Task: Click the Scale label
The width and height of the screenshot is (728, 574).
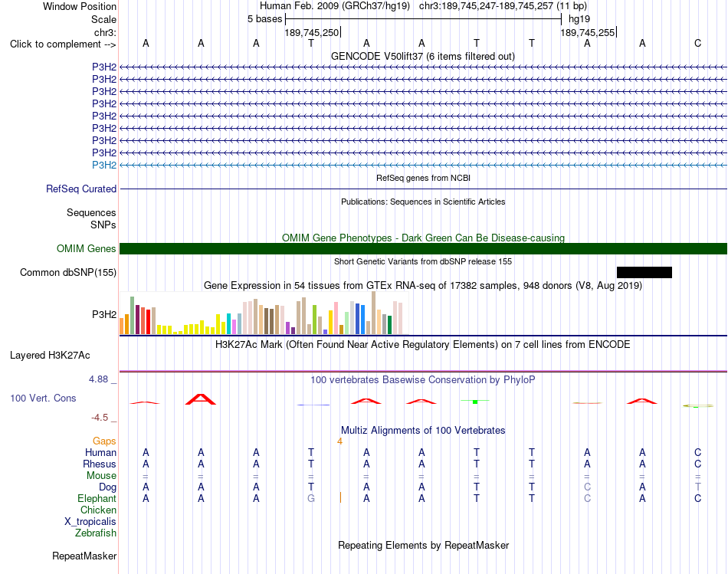Action: [103, 19]
